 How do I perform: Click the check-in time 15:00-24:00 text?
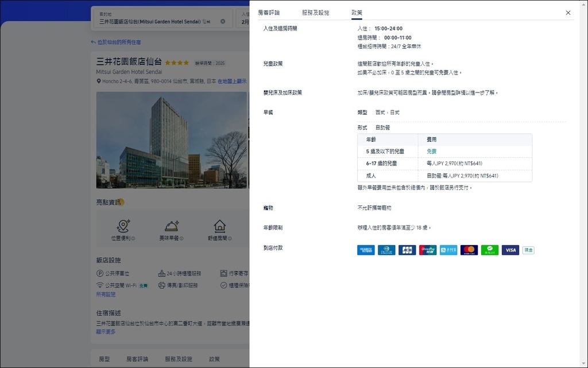pyautogui.click(x=389, y=29)
